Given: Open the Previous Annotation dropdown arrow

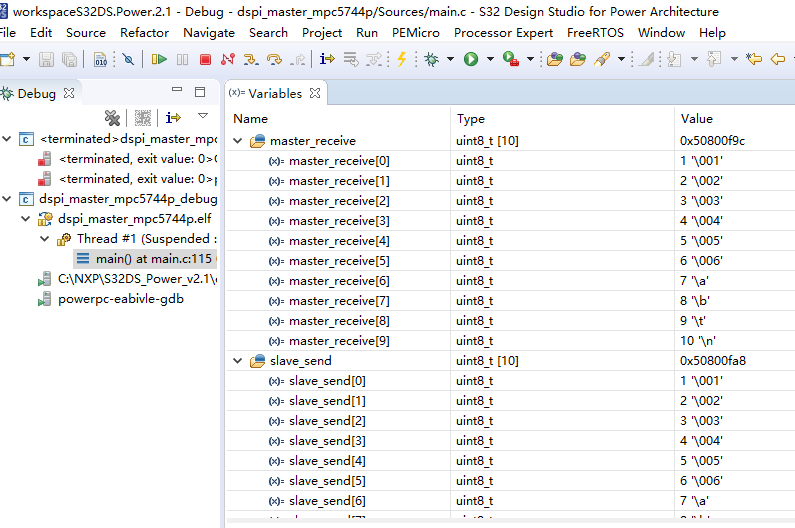Looking at the screenshot, I should pyautogui.click(x=734, y=59).
